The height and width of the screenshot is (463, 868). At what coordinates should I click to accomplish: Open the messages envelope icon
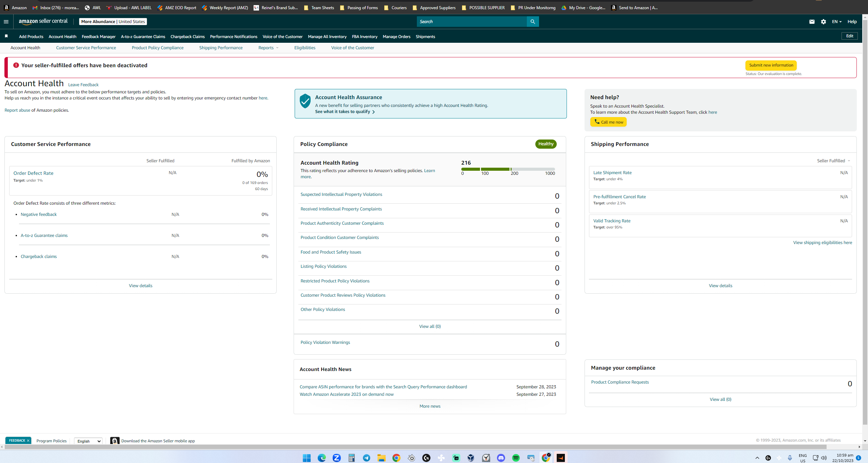pos(812,21)
